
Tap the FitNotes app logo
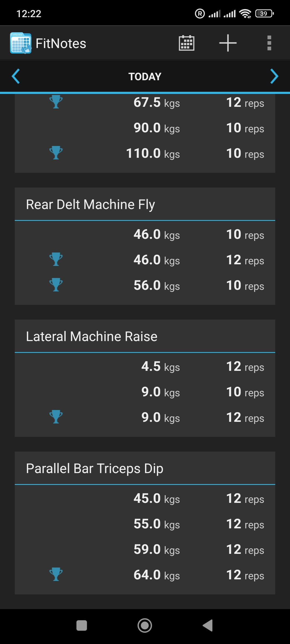point(21,43)
